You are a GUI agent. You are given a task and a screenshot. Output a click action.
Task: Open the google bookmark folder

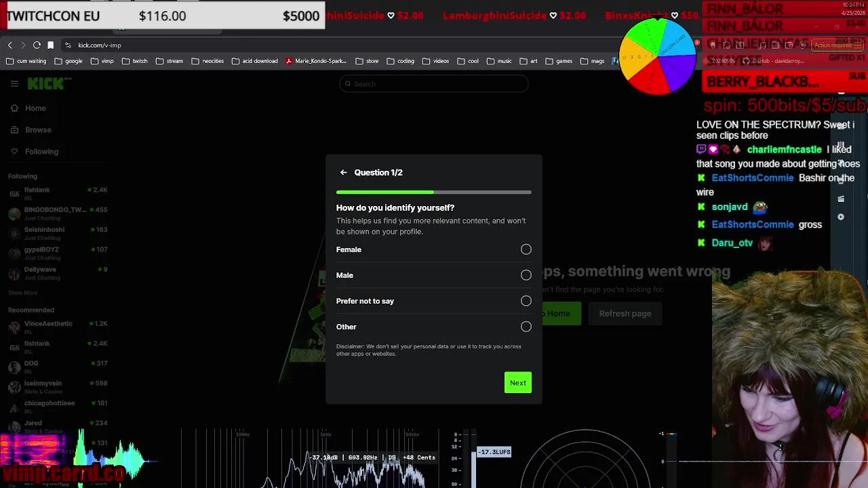point(68,61)
